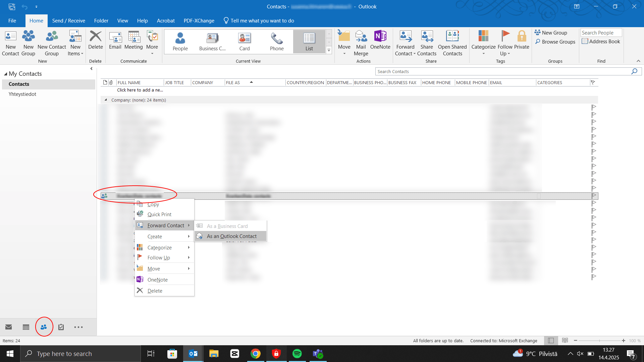This screenshot has height=362, width=644.
Task: Collapse the Company (none) group
Action: click(106, 100)
